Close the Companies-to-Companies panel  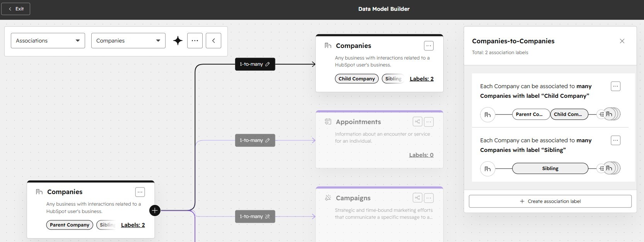(622, 41)
